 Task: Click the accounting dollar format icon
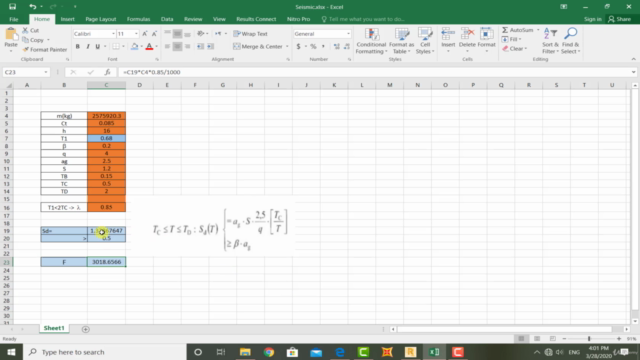298,47
